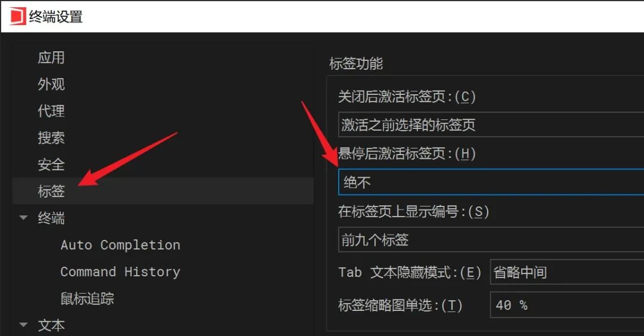Open the Auto Completion settings page
The image size is (644, 336).
tap(120, 245)
